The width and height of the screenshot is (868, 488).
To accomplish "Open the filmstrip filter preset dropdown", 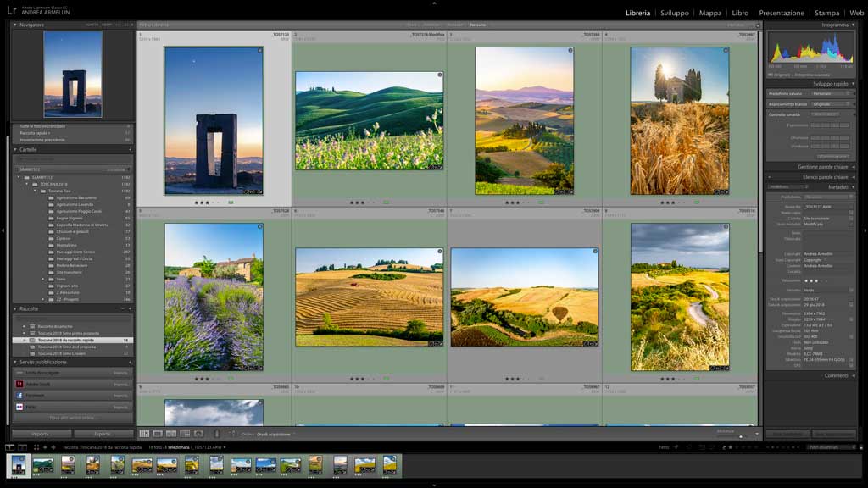I will pos(831,447).
